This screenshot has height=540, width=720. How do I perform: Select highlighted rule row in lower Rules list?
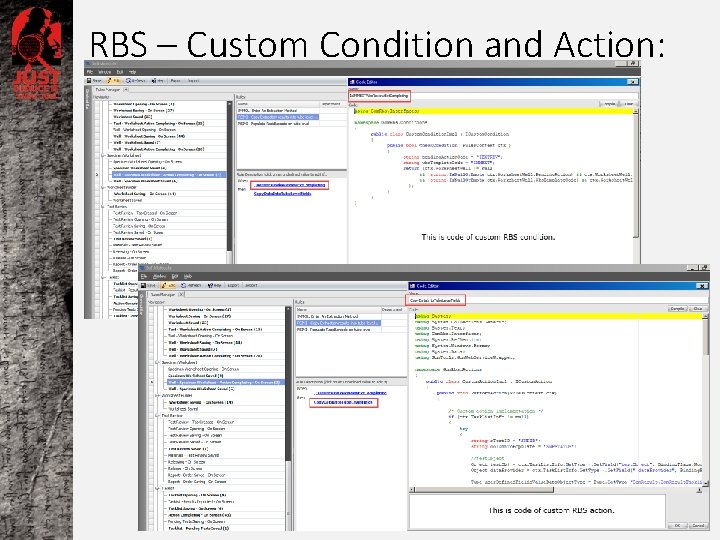coord(338,323)
